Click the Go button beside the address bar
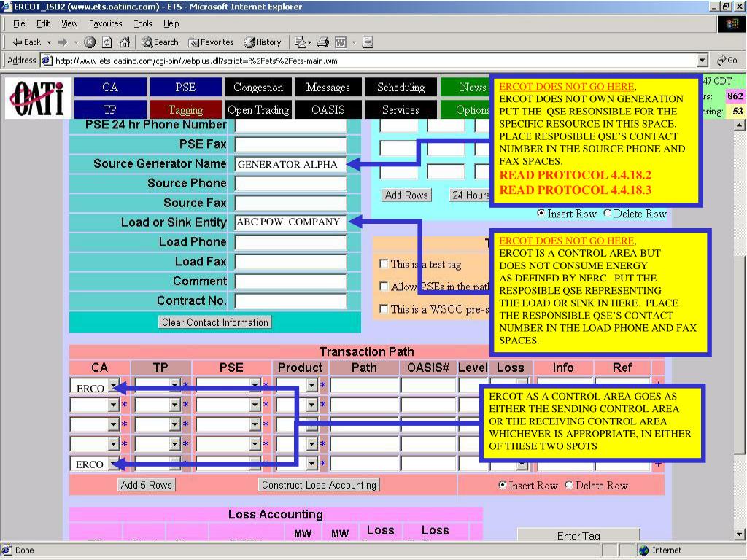This screenshot has width=747, height=560. 727,61
